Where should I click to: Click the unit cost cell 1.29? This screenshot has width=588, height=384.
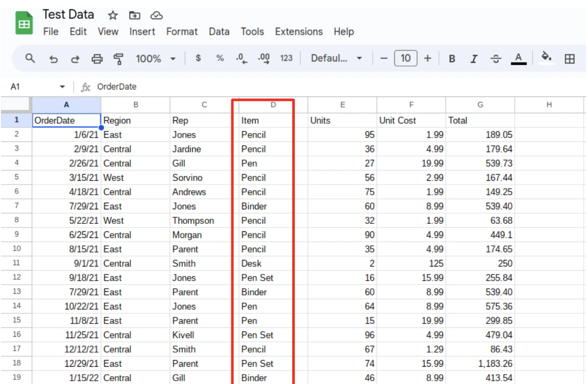click(x=411, y=349)
